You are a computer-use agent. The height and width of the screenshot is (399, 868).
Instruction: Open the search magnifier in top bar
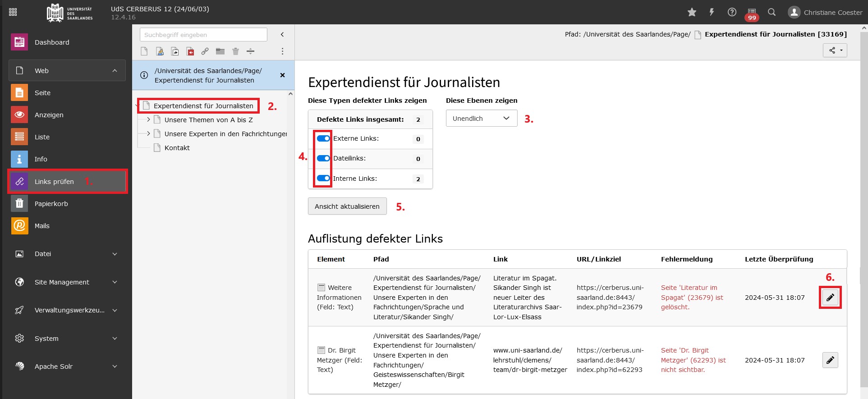(772, 12)
